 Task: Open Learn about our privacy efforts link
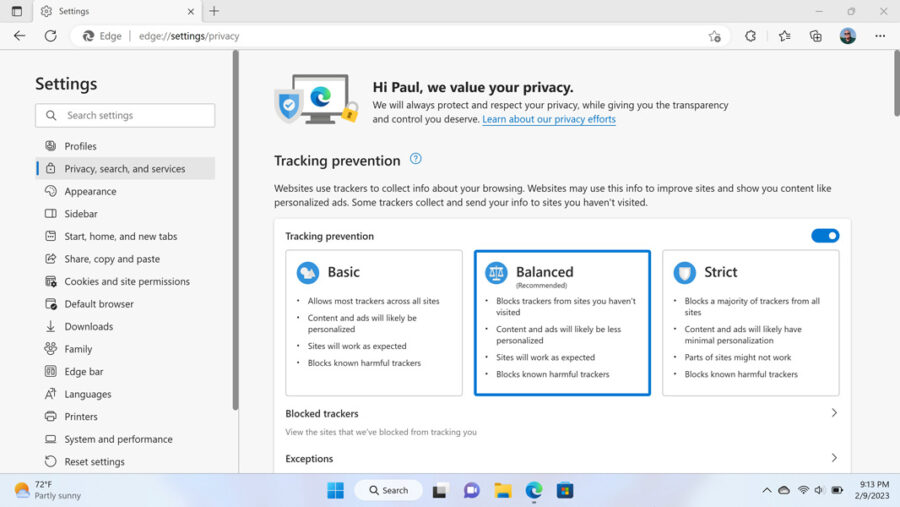point(548,119)
